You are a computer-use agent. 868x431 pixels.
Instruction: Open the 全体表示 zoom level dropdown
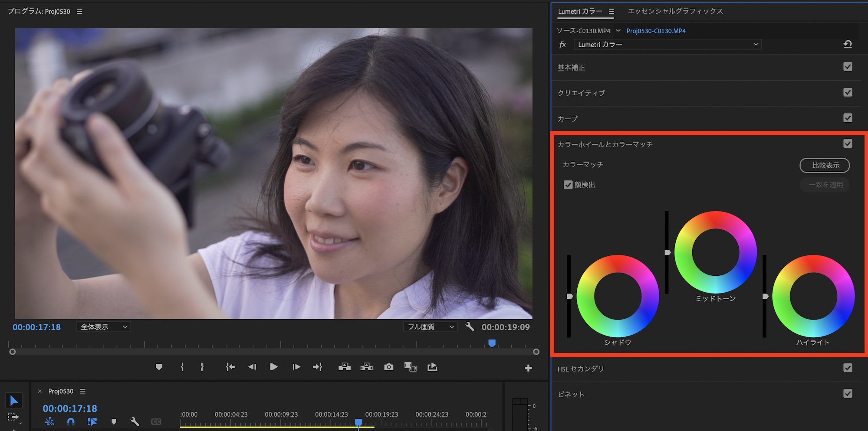pyautogui.click(x=103, y=327)
